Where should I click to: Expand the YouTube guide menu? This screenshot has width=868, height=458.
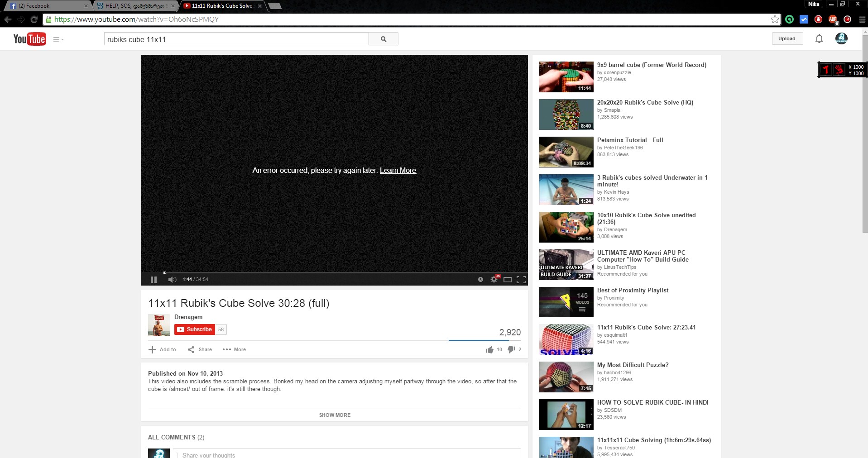58,39
